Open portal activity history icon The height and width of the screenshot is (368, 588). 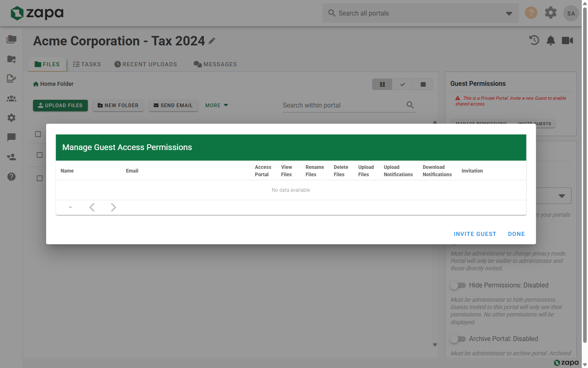tap(534, 40)
